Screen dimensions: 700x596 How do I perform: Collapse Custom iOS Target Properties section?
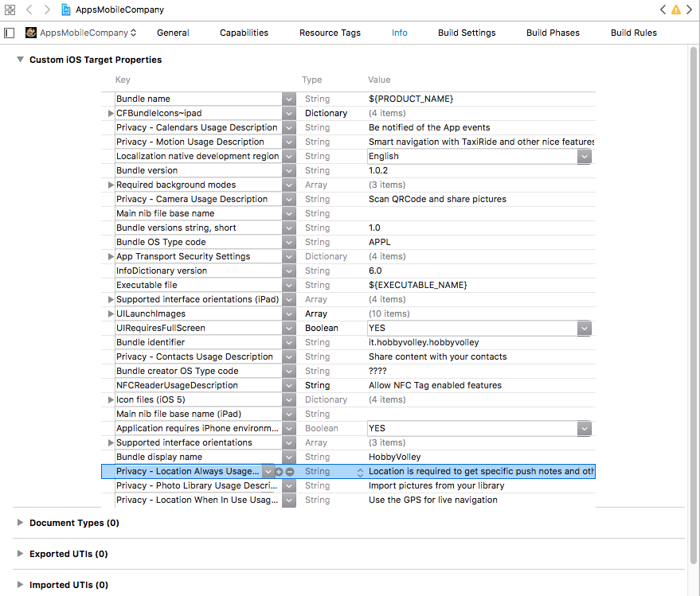click(x=20, y=60)
